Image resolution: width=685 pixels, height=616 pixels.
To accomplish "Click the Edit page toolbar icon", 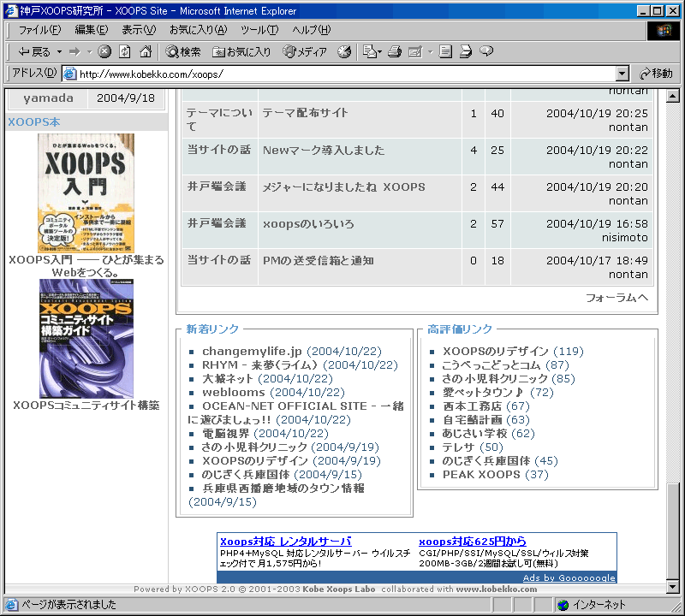I will (x=415, y=52).
